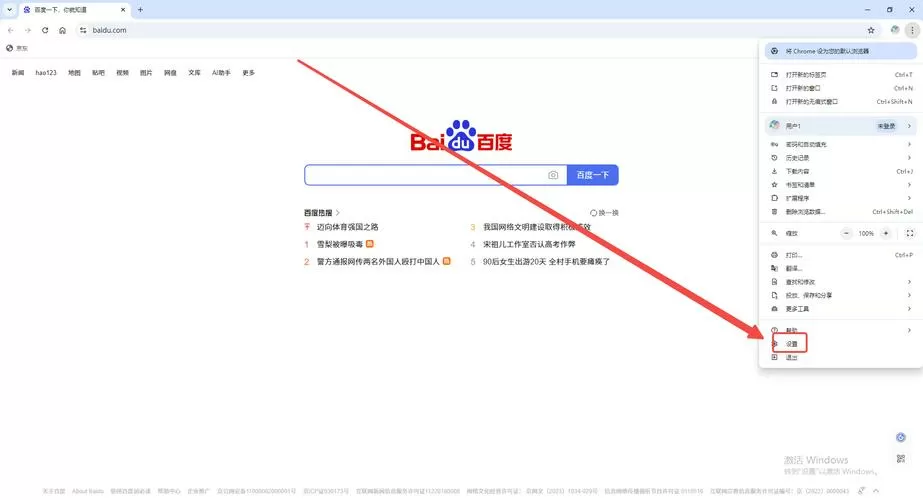Choose 打开新的窗口 menu item

tap(841, 88)
